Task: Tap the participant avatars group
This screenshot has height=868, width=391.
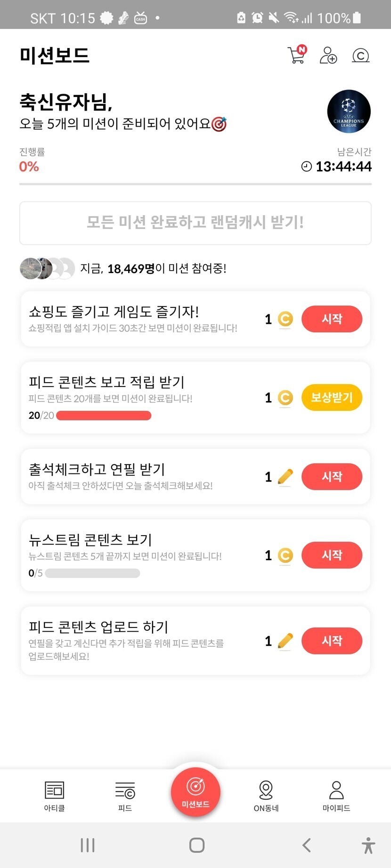Action: tap(47, 268)
